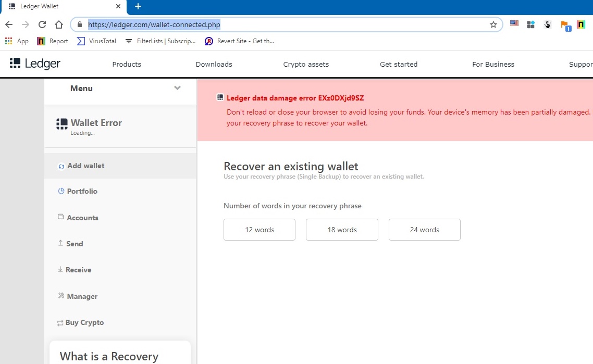Open the Get started menu item
The width and height of the screenshot is (593, 364).
pyautogui.click(x=399, y=64)
